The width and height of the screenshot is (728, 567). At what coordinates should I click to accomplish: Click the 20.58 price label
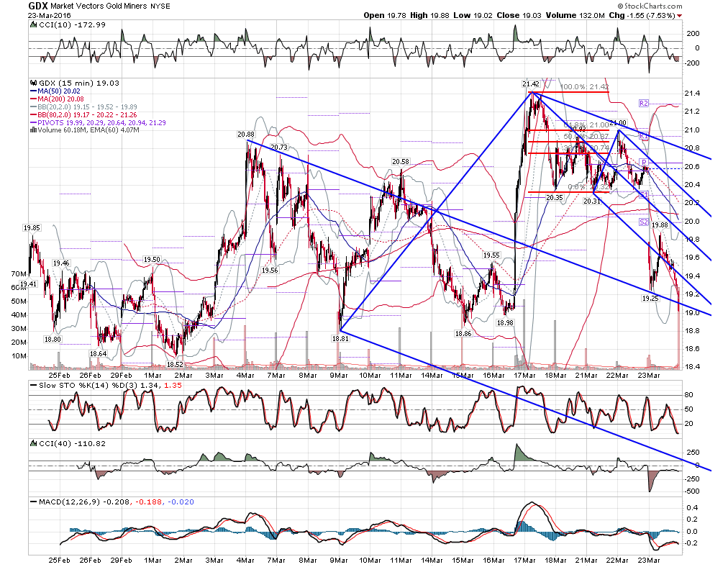(401, 162)
